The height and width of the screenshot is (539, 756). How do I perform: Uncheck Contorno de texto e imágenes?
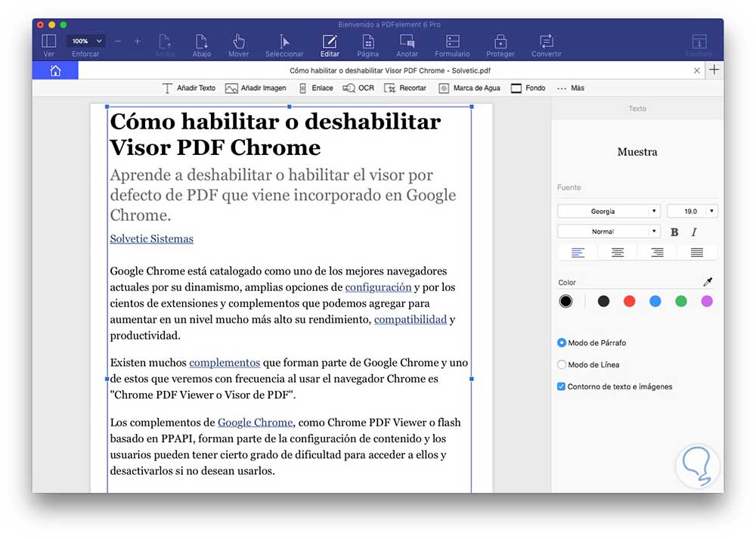pos(561,386)
